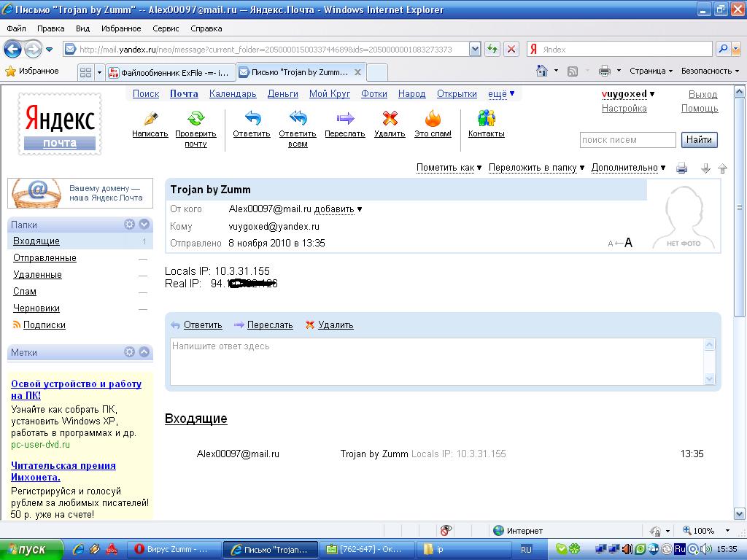Image resolution: width=747 pixels, height=560 pixels.
Task: Click the labels settings gear in Метки
Action: [x=129, y=352]
